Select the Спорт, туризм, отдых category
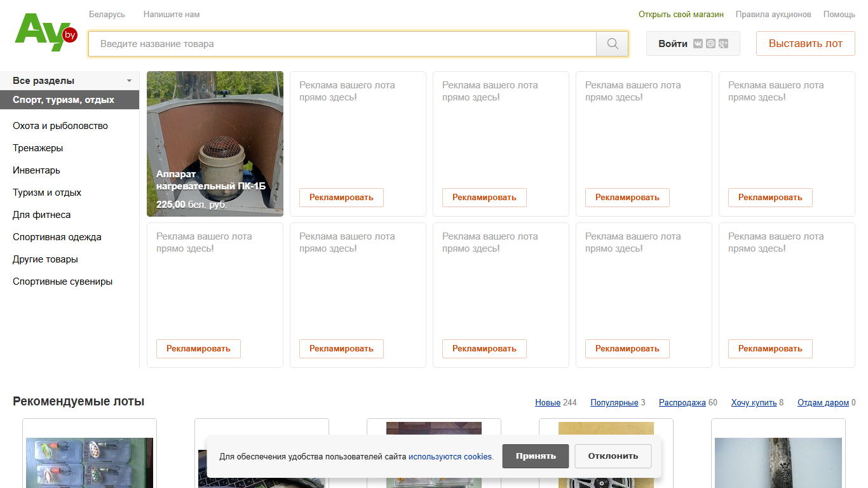Image resolution: width=868 pixels, height=488 pixels. [69, 100]
